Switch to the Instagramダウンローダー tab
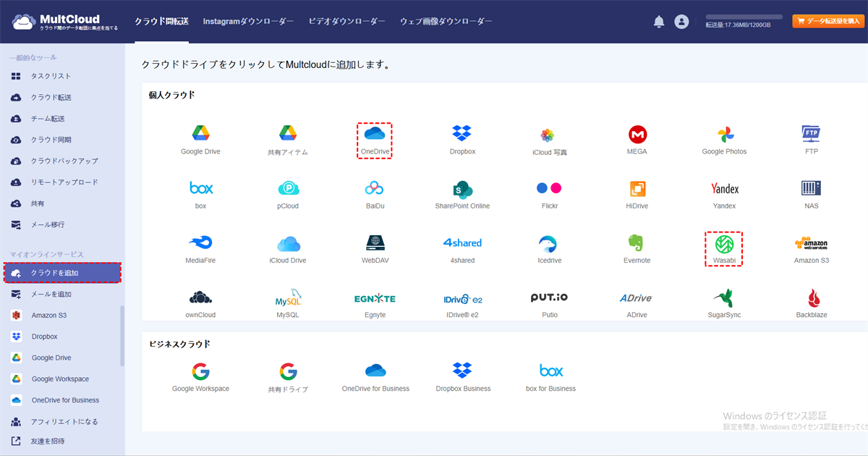 248,22
